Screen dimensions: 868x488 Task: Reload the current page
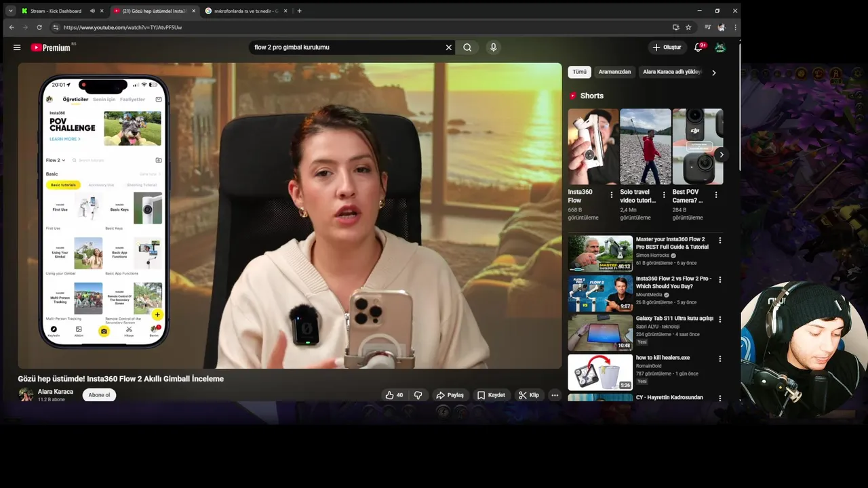click(39, 27)
